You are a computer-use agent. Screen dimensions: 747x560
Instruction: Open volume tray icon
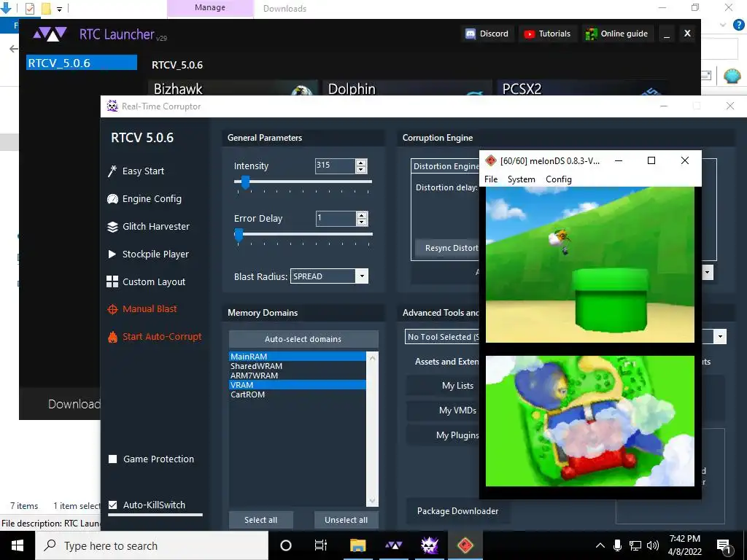[x=653, y=545]
